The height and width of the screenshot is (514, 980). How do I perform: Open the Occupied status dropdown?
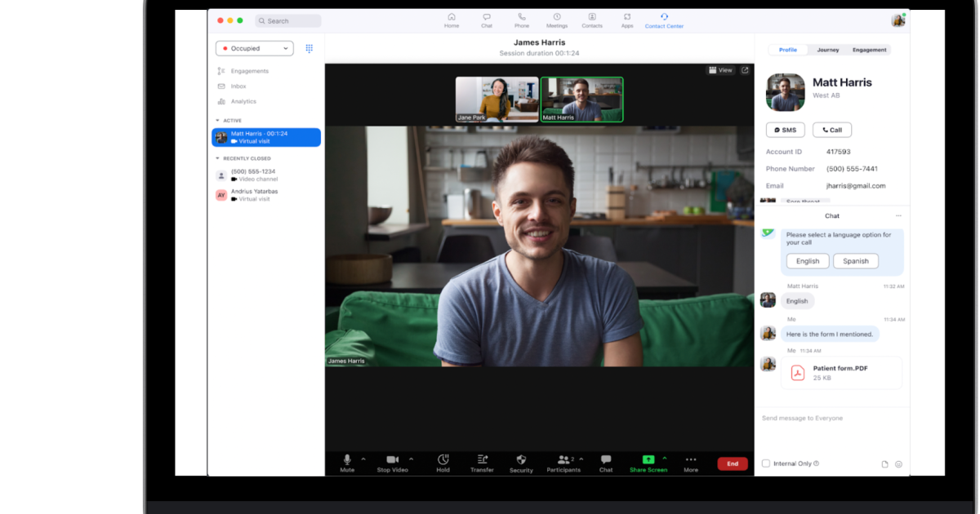point(254,48)
